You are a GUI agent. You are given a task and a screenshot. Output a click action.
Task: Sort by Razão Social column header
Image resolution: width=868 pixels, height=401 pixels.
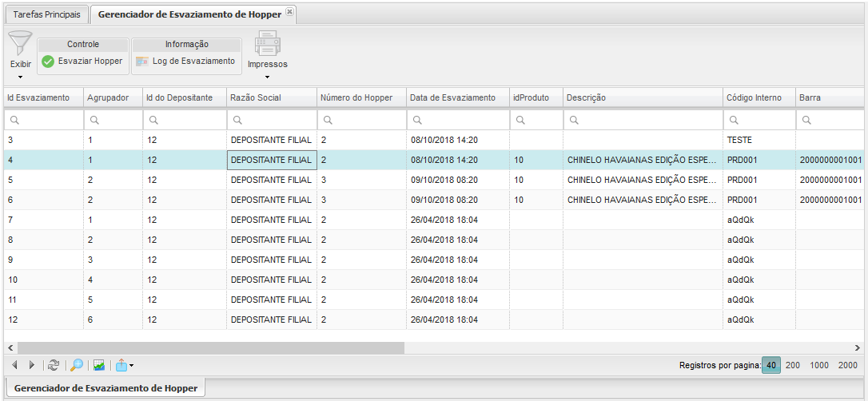[x=272, y=97]
